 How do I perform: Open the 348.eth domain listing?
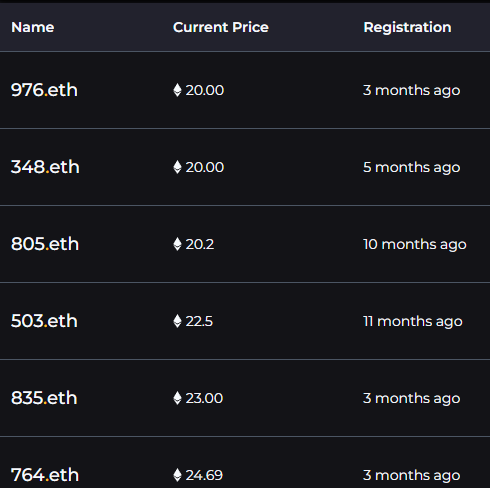(45, 167)
